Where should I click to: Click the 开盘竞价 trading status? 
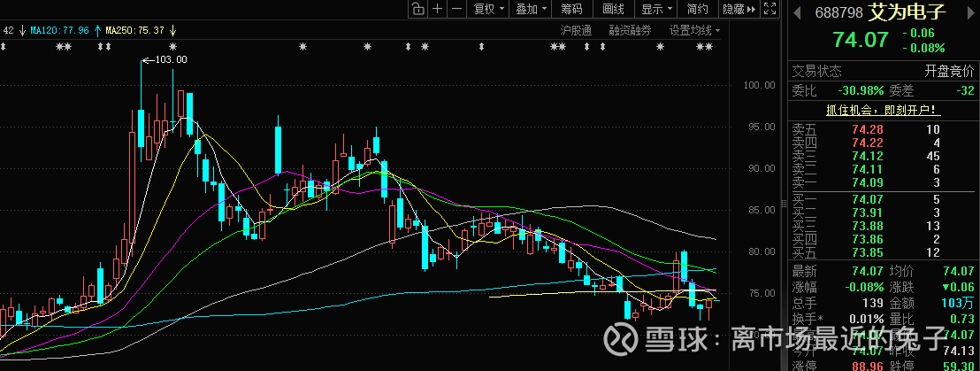(x=950, y=71)
